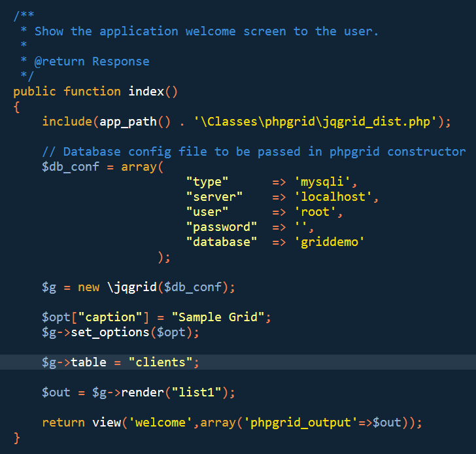
Task: Click the 'array' keyword after $db_conf
Action: (x=139, y=167)
